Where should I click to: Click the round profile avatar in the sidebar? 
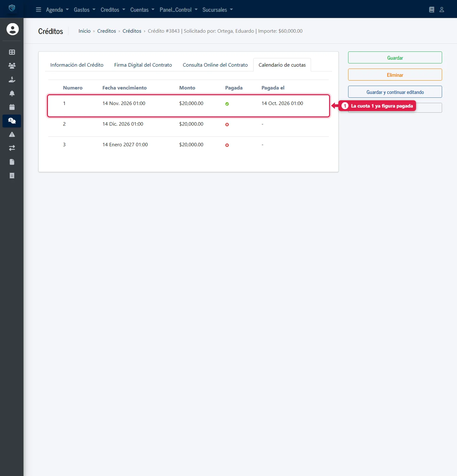[13, 29]
